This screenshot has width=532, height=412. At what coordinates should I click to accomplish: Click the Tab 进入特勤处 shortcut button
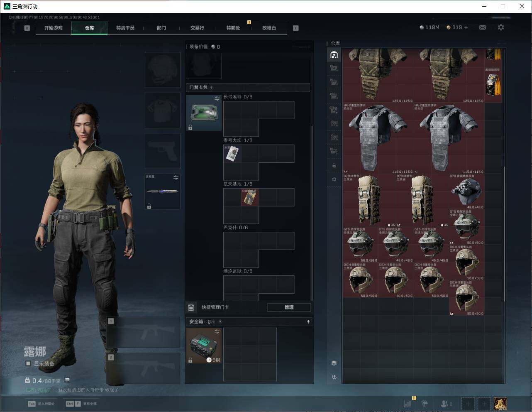tap(41, 404)
